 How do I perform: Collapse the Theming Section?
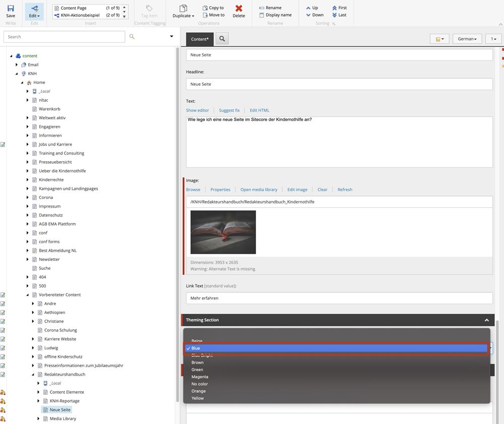pyautogui.click(x=486, y=320)
